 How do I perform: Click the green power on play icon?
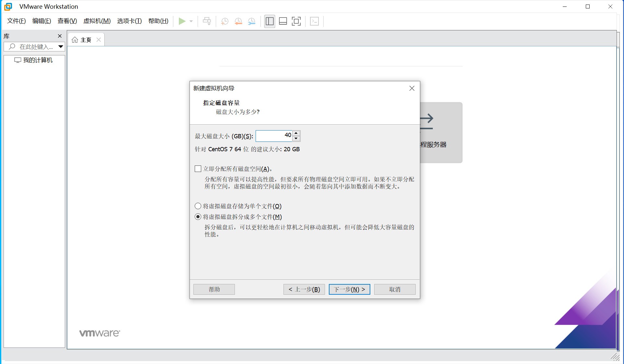182,21
